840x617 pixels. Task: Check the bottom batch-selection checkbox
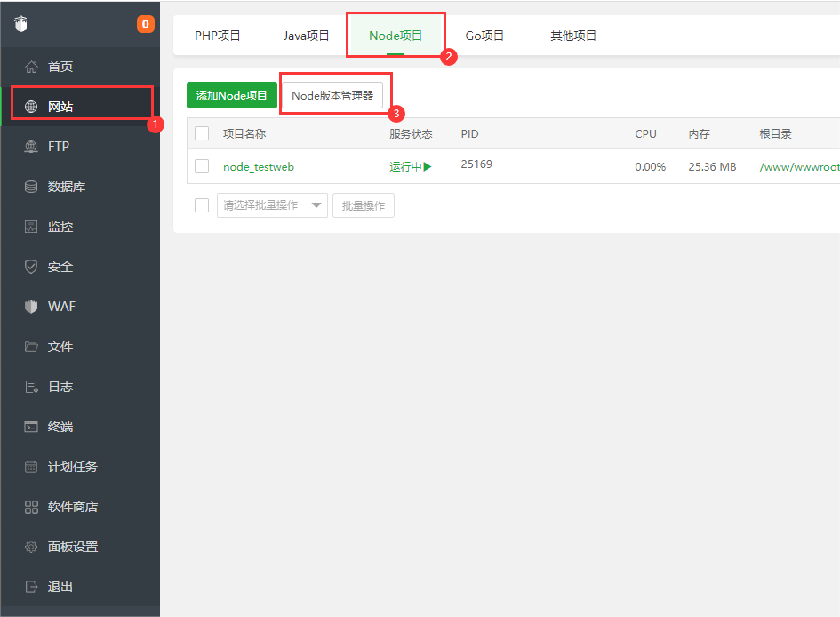click(x=202, y=204)
